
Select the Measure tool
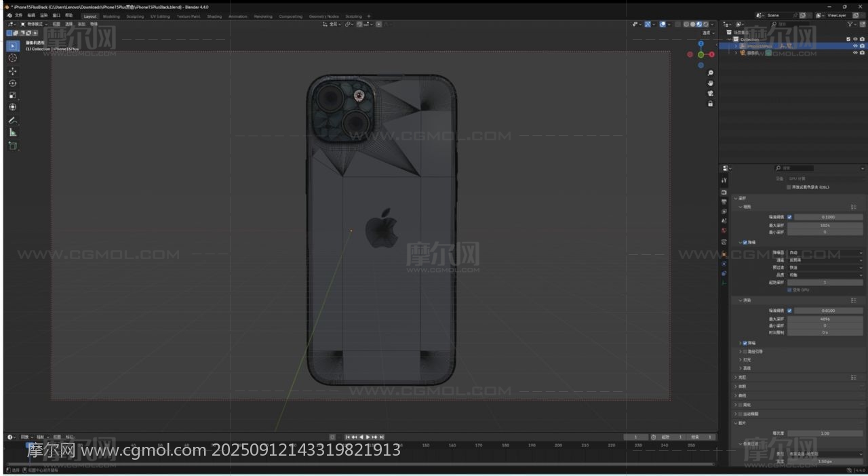tap(12, 132)
